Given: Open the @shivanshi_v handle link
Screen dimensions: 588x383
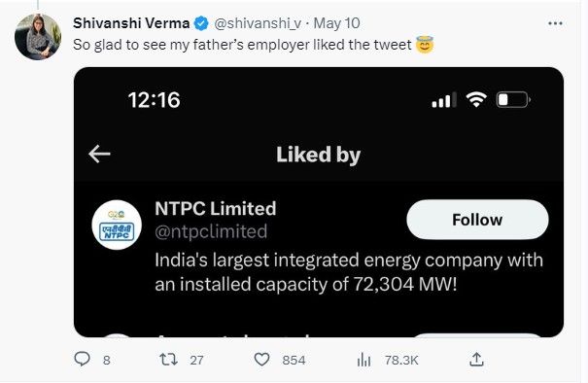Looking at the screenshot, I should tap(258, 23).
